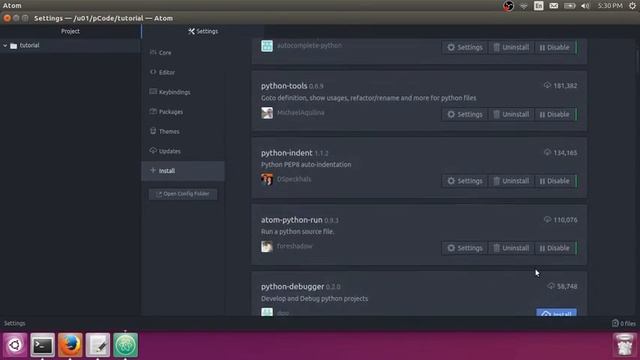Open the atom-python-run package title
640x360 pixels.
291,220
